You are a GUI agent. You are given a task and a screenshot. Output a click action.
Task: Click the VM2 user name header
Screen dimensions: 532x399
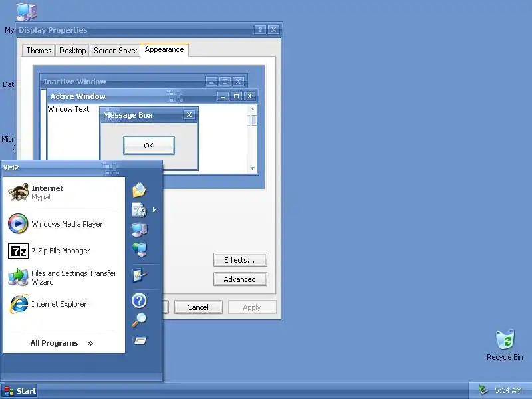(x=11, y=168)
